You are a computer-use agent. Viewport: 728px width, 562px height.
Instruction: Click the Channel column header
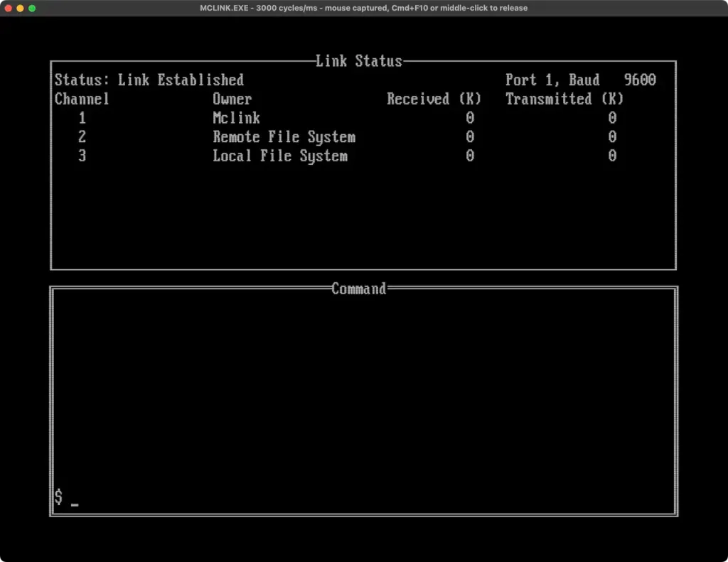tap(82, 99)
